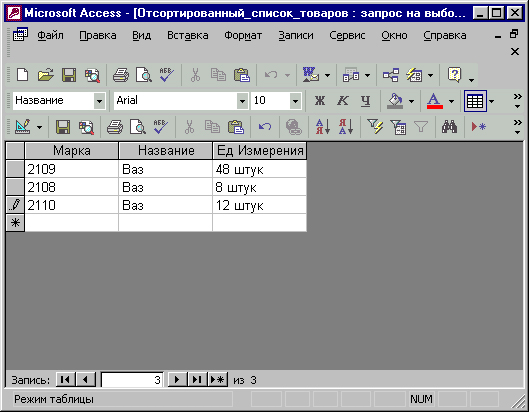
Task: Go to previous record button
Action: tap(86, 380)
